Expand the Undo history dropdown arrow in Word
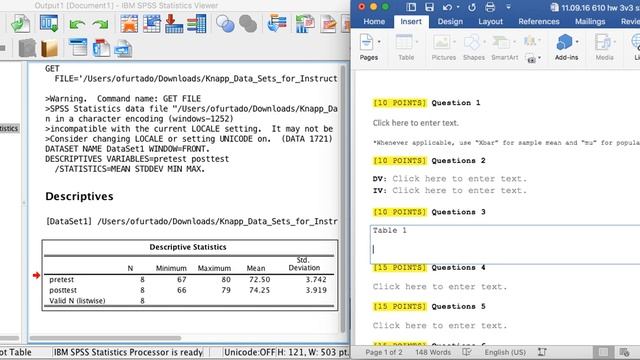Viewport: 640px width, 360px height. pyautogui.click(x=458, y=7)
